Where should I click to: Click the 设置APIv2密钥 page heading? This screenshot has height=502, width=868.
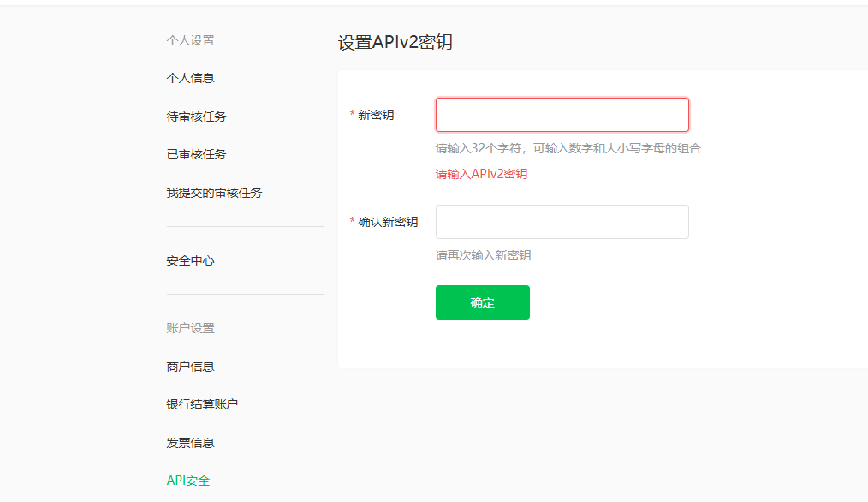[395, 43]
